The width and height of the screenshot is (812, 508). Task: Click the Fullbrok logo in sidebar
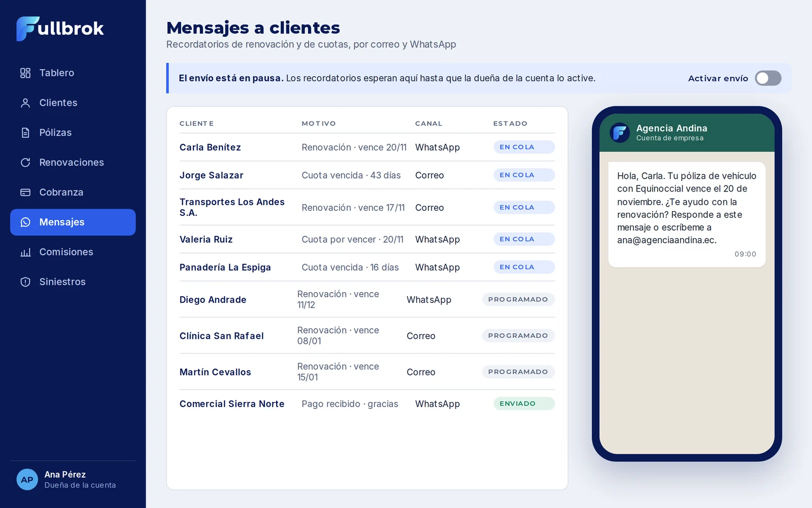coord(60,28)
